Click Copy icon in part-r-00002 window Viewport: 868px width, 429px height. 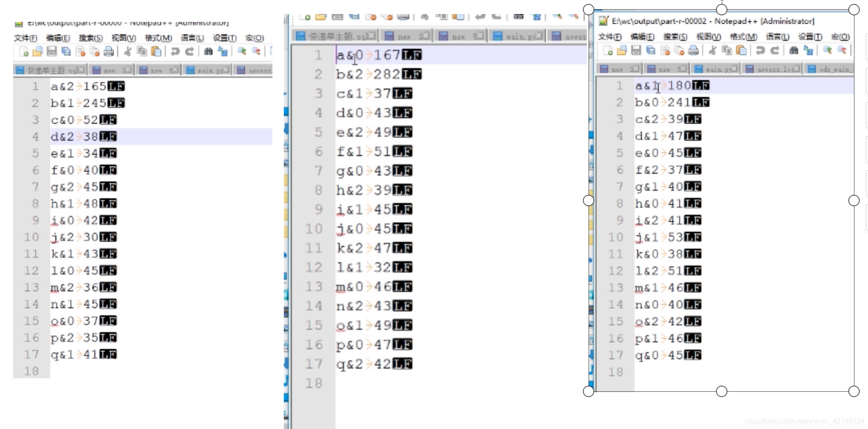click(x=727, y=51)
